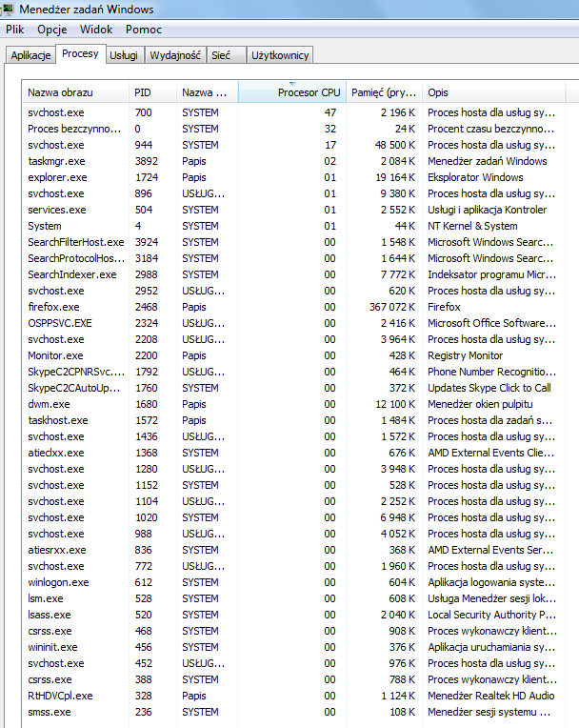
Task: Select the Proces bezczynności row
Action: pos(293,129)
